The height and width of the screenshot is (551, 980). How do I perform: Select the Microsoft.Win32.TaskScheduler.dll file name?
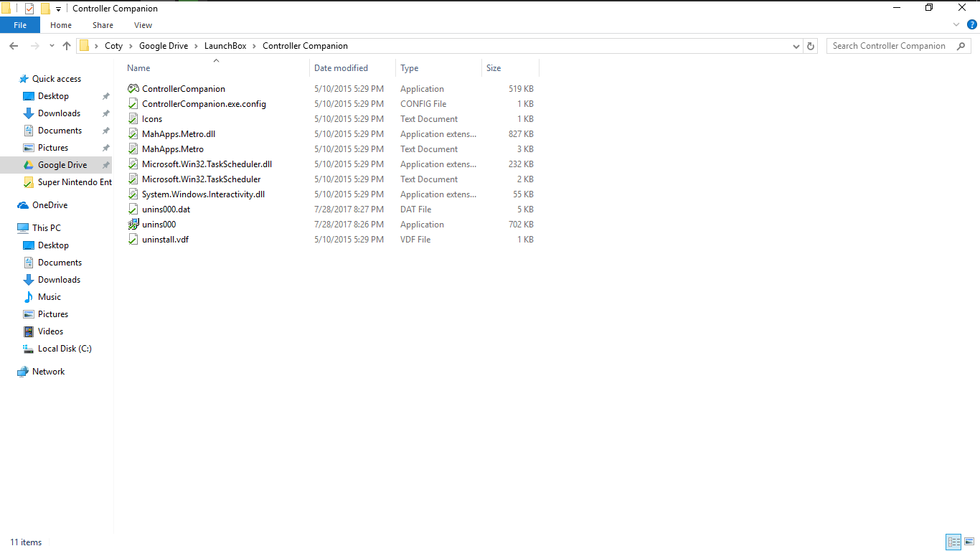point(207,164)
